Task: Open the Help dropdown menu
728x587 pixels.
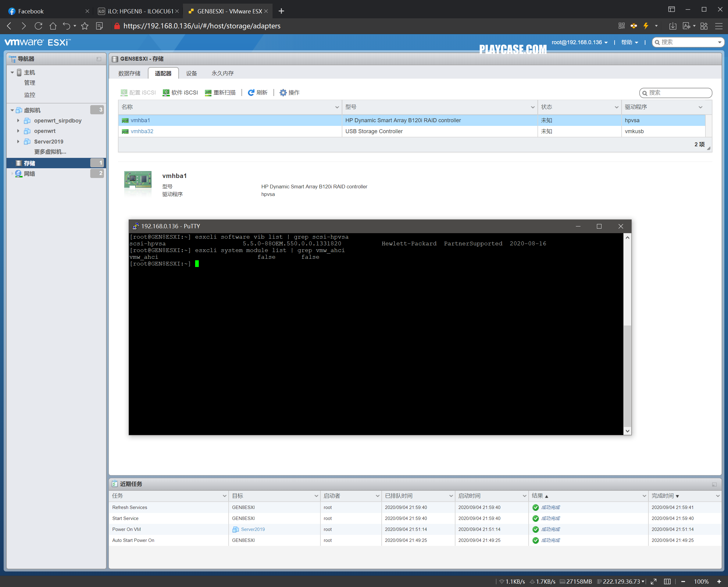Action: click(x=630, y=42)
